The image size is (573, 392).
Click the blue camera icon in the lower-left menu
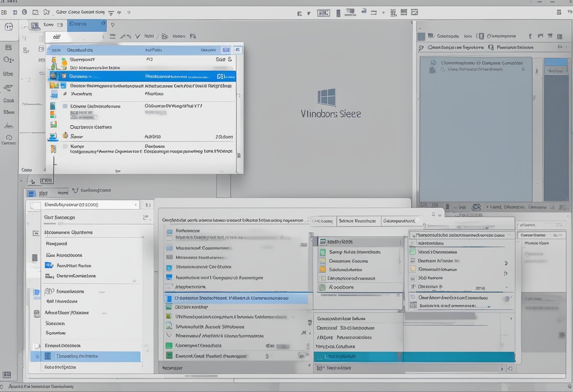point(49,265)
